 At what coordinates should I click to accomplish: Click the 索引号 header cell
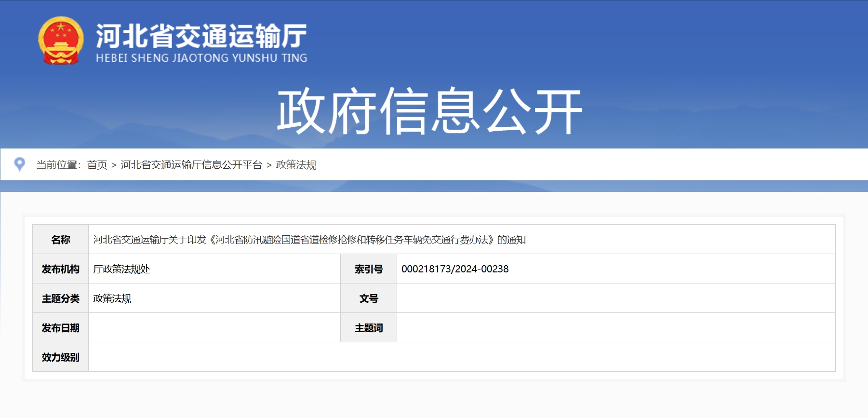pyautogui.click(x=369, y=269)
